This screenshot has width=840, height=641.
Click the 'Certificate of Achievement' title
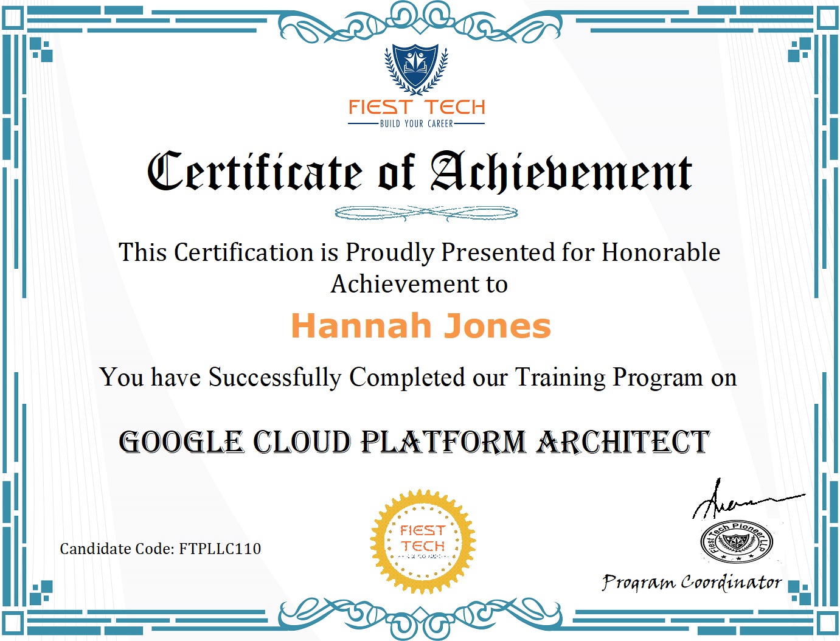pos(420,172)
